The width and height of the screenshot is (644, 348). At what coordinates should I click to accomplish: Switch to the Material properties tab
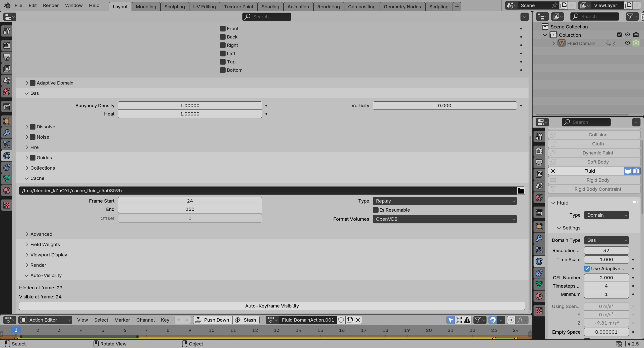(x=539, y=296)
